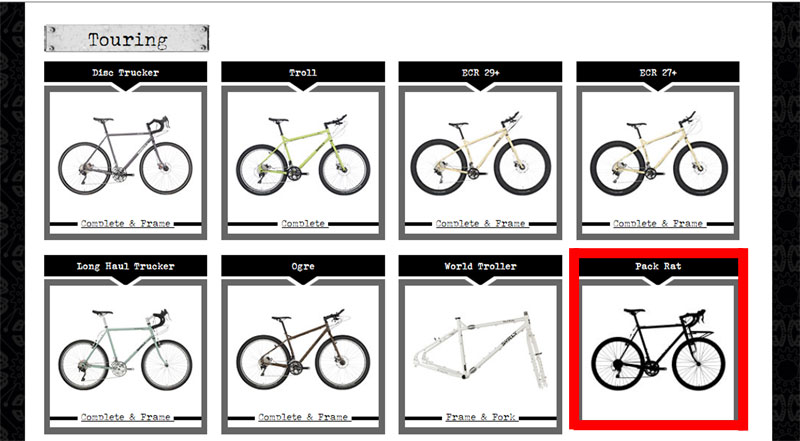800x441 pixels.
Task: View the Long Haul Trucker bike picture
Action: [x=126, y=350]
